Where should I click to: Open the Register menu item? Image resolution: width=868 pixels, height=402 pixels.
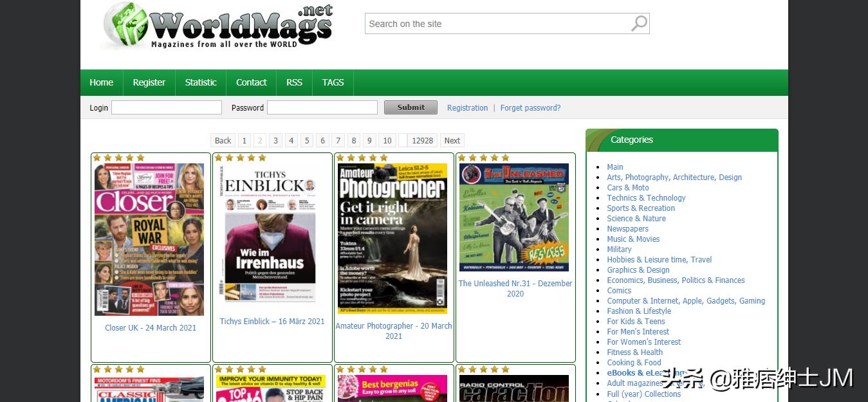pos(149,82)
